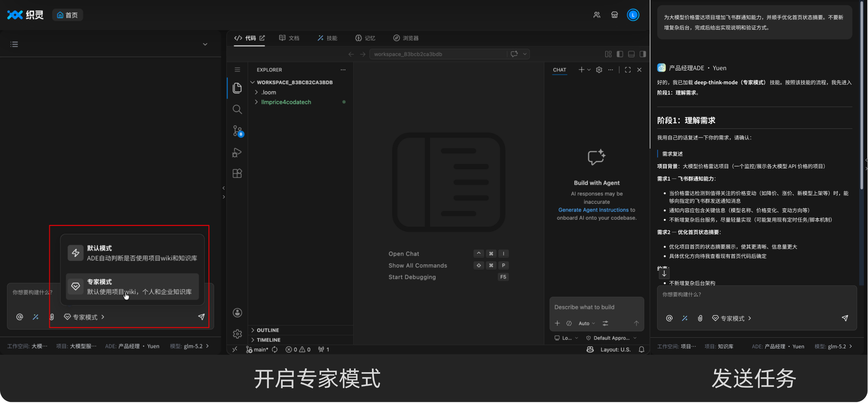Open the Explorer view in the activity bar
The width and height of the screenshot is (868, 403).
point(237,88)
